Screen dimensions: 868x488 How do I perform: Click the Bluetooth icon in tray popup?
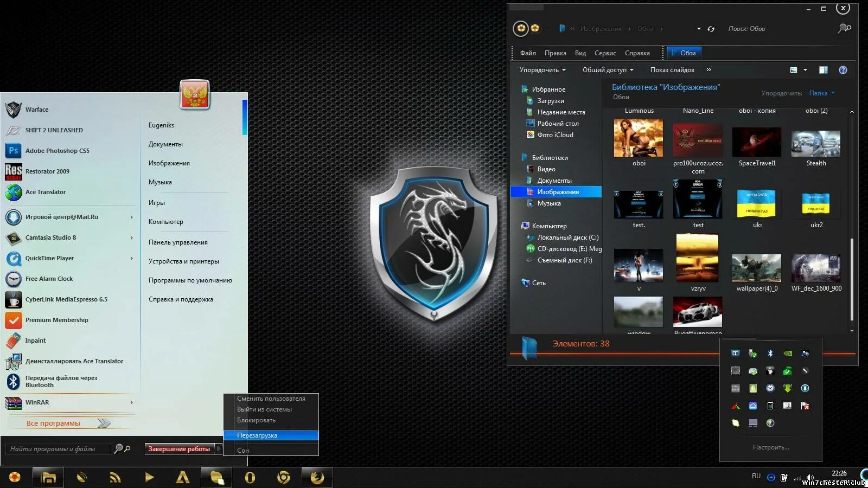(x=770, y=352)
